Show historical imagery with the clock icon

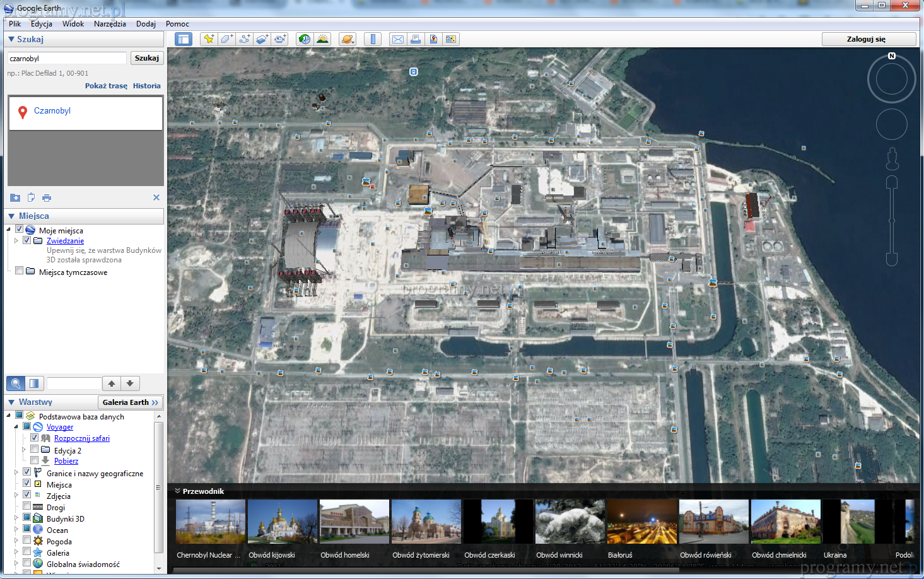[x=305, y=39]
